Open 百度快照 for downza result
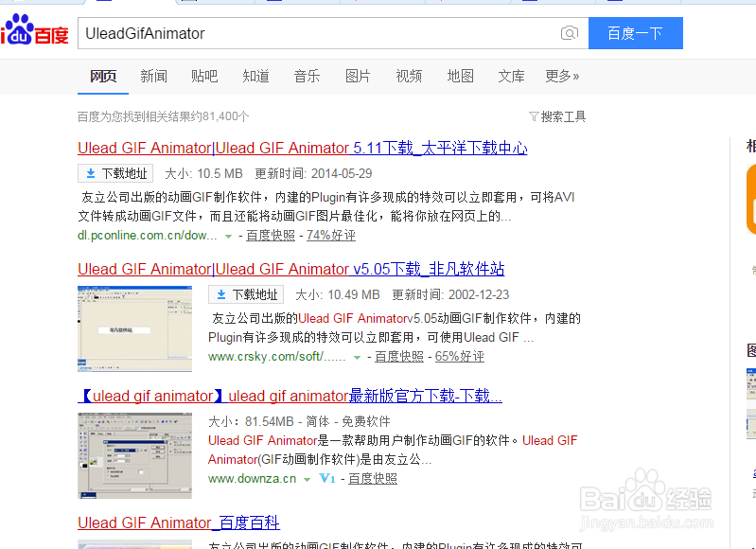Screen dimensions: 756x549 point(373,479)
